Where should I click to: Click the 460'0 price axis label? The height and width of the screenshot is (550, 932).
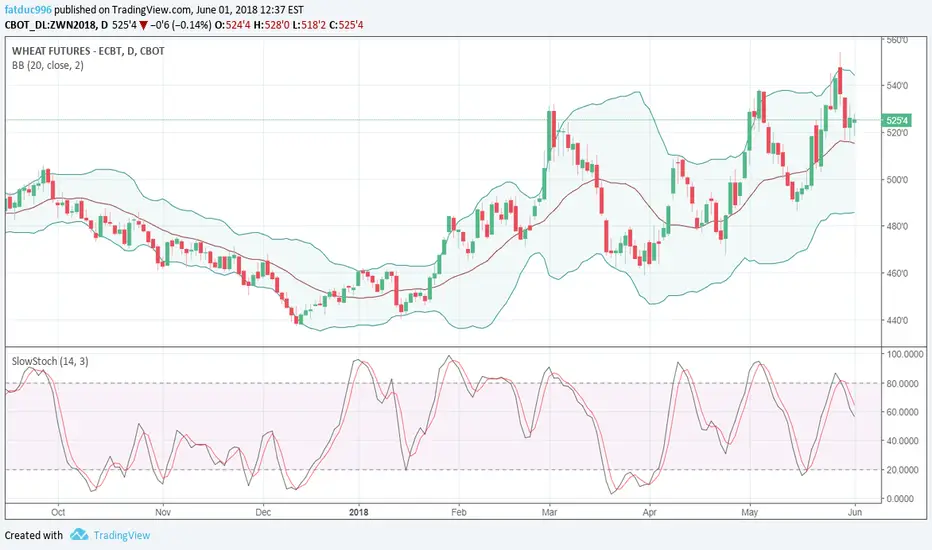click(897, 274)
